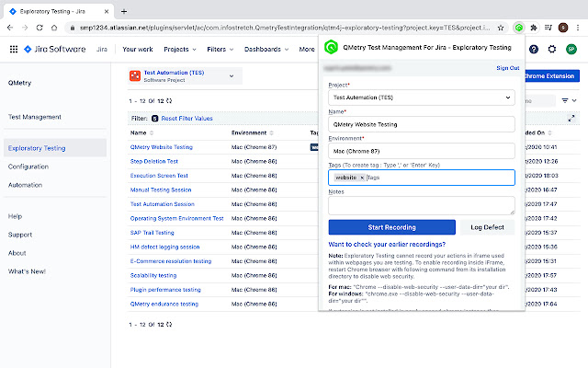Open Help in sidebar
Screen dimensions: 588x368
tap(15, 217)
